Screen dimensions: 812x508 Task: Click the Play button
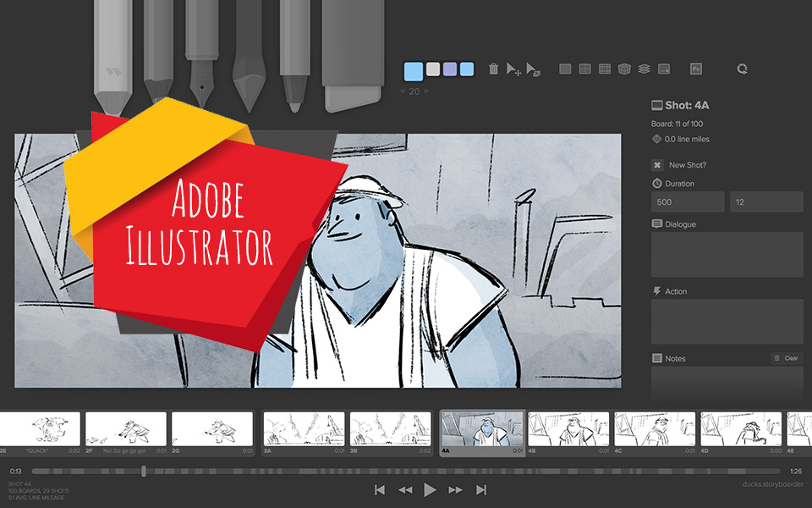pyautogui.click(x=430, y=490)
